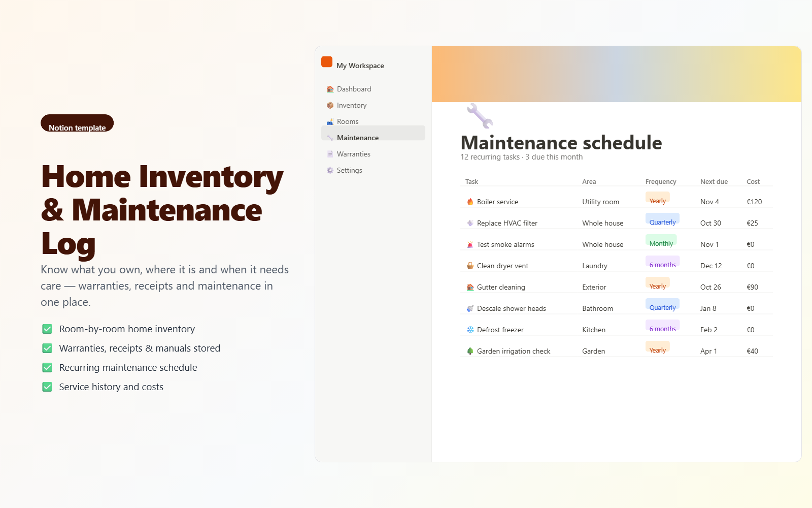Click the Maintenance wrench icon in sidebar
812x508 pixels.
[x=330, y=138]
